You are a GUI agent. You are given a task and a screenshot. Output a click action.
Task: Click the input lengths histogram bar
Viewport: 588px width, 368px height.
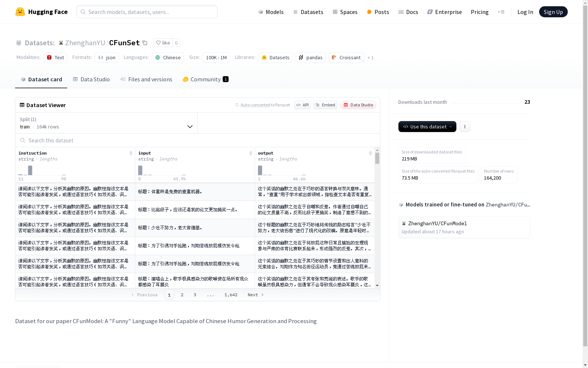(140, 170)
